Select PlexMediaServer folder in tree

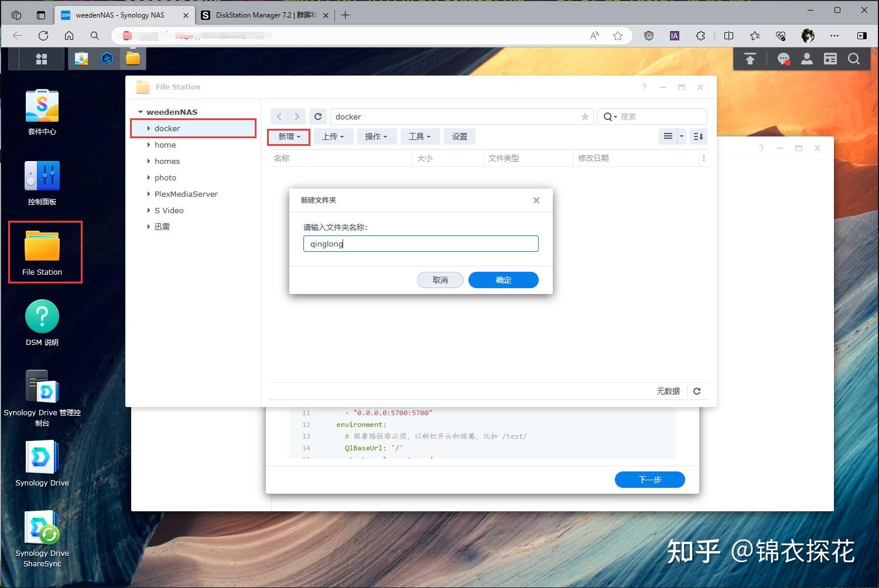[186, 194]
